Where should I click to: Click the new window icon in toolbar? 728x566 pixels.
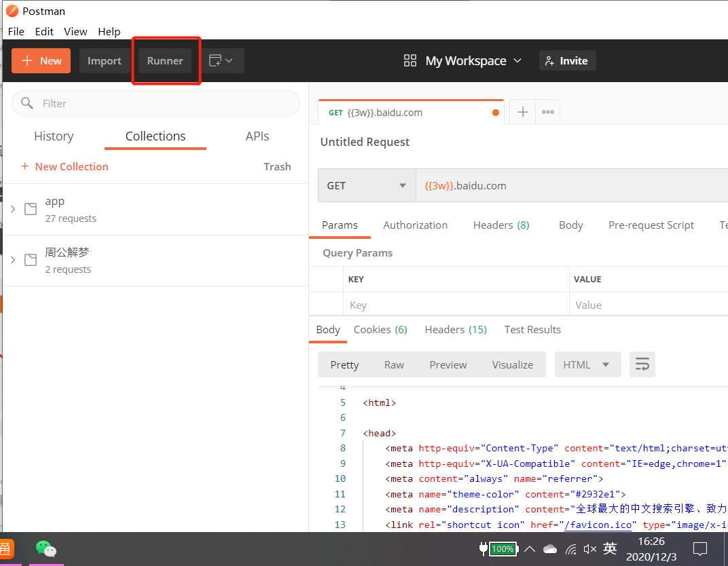[x=215, y=61]
